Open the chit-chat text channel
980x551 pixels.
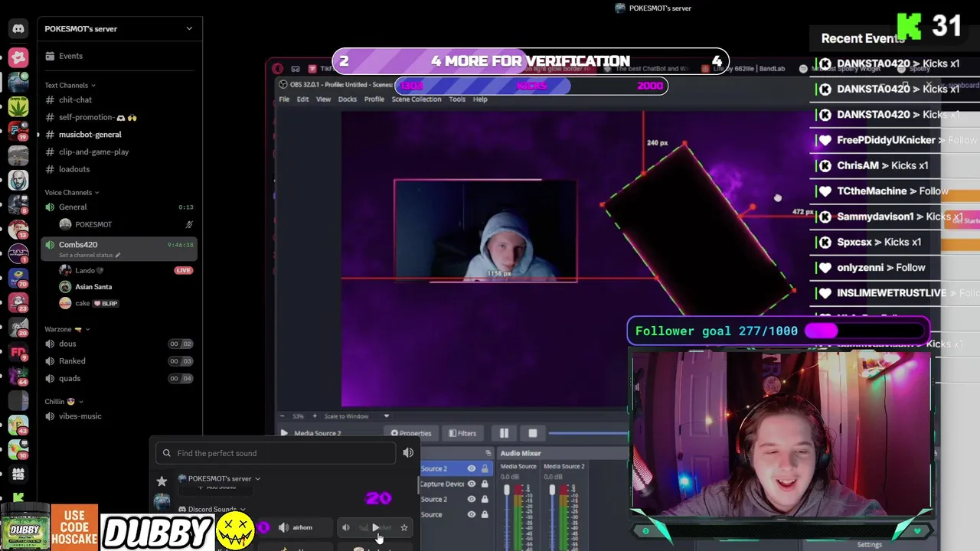point(119,100)
